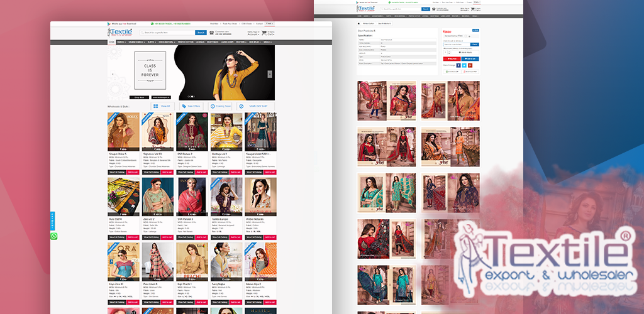
Task: Increase quantity with stepper arrow
Action: click(449, 51)
